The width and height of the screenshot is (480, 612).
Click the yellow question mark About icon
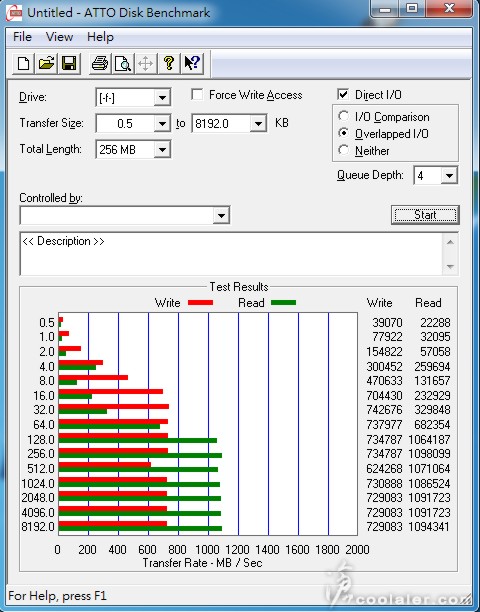169,63
